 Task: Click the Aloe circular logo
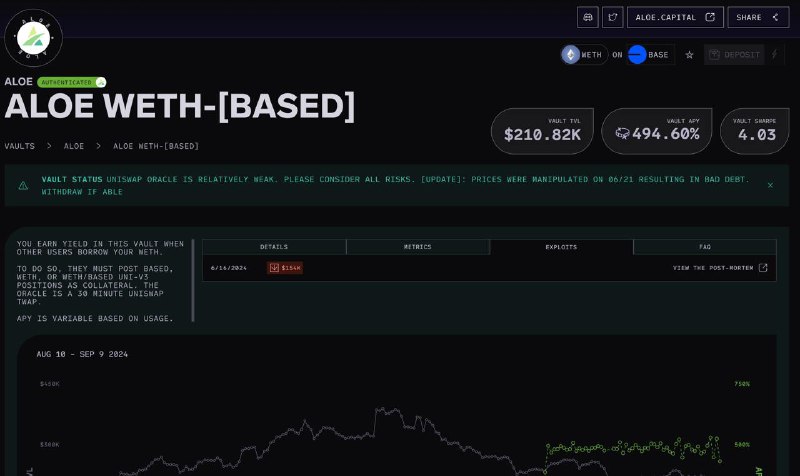[x=34, y=38]
